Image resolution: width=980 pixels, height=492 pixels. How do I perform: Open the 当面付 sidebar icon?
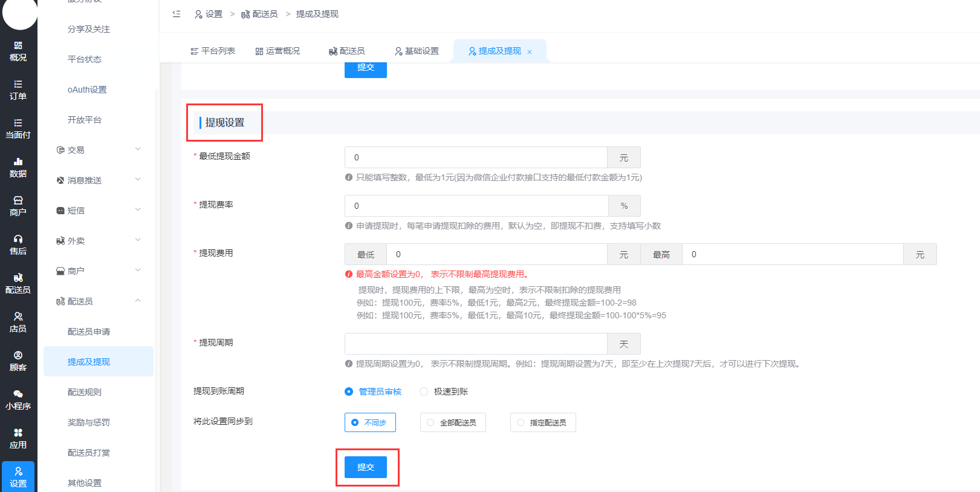point(18,129)
